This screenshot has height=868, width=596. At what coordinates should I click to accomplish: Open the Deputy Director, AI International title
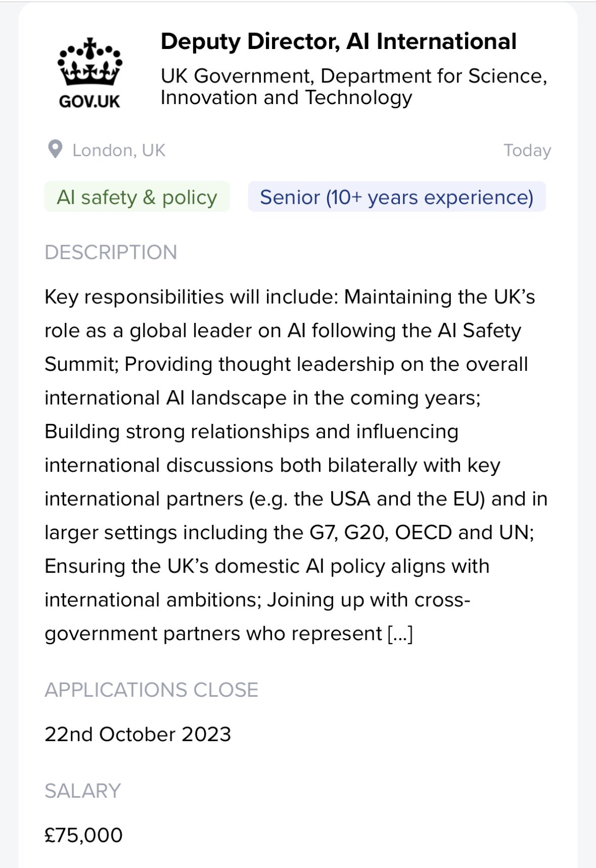click(x=338, y=41)
